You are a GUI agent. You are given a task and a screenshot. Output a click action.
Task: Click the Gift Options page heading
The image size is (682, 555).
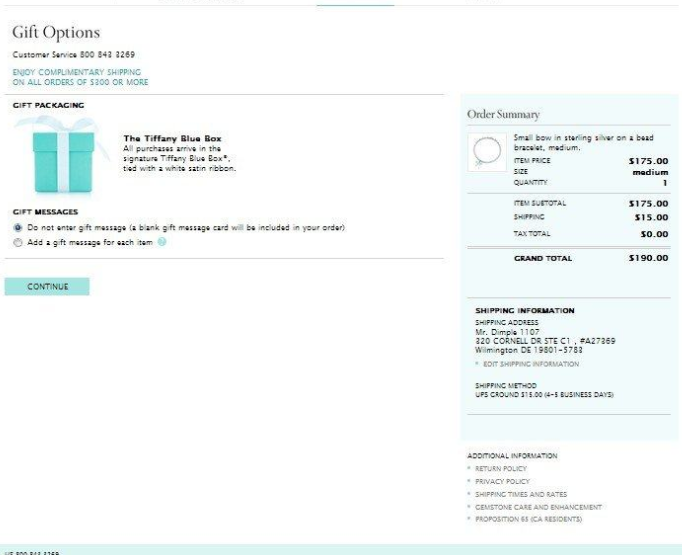tap(56, 33)
